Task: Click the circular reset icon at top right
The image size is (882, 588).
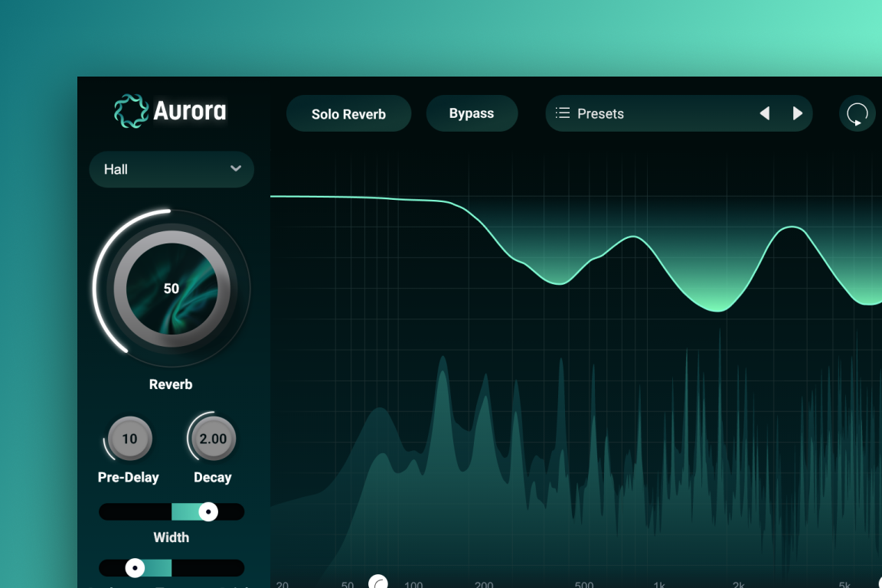Action: [x=857, y=113]
